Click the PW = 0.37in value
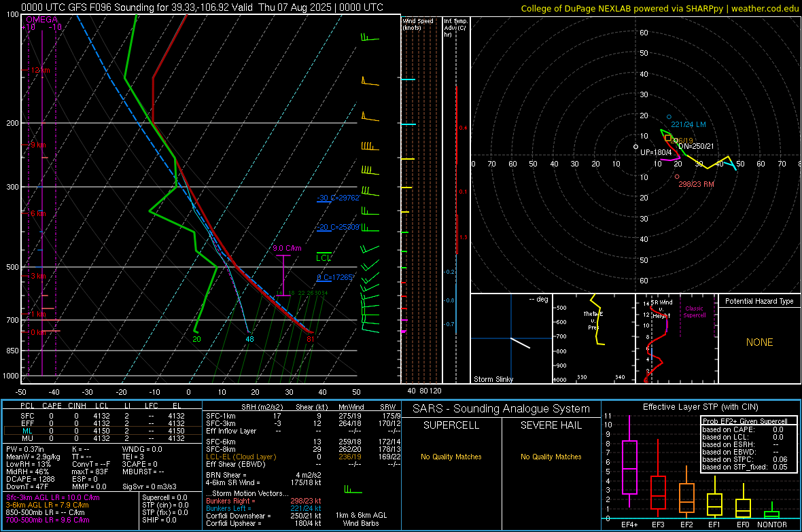 click(26, 449)
